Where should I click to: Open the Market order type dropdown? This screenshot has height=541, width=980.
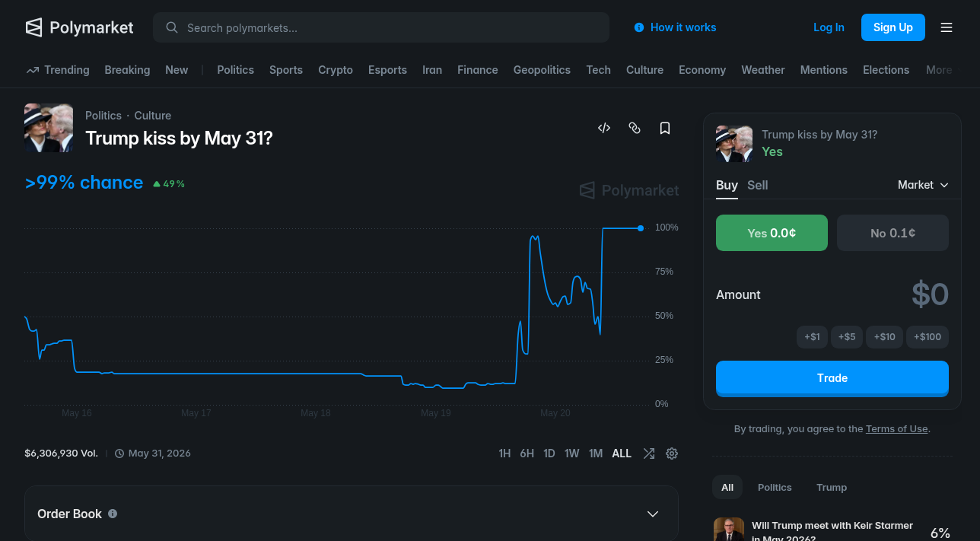[x=923, y=185]
